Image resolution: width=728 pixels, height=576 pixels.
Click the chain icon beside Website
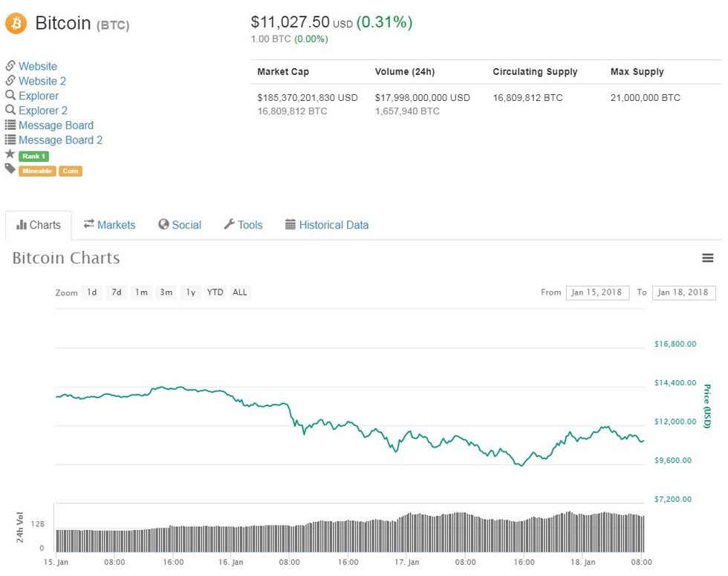point(10,66)
